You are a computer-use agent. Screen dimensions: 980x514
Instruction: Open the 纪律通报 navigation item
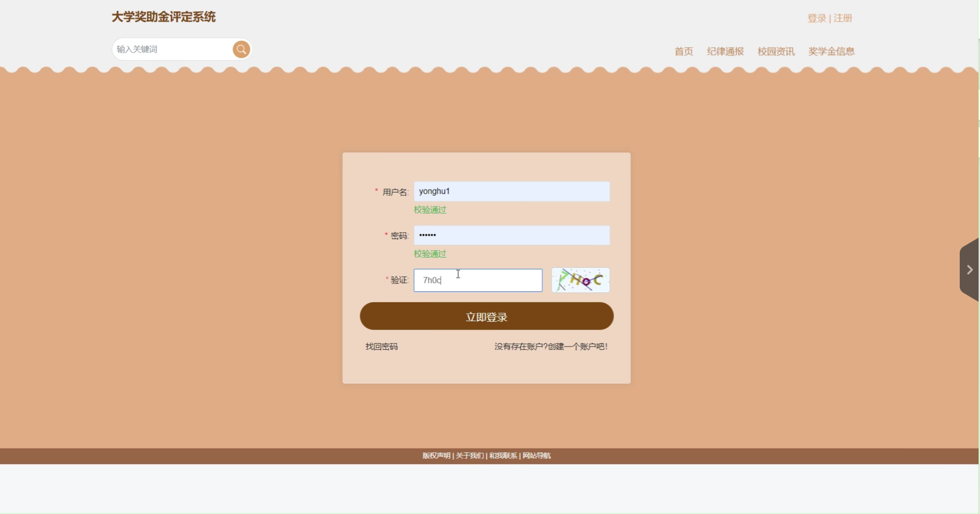[x=725, y=51]
